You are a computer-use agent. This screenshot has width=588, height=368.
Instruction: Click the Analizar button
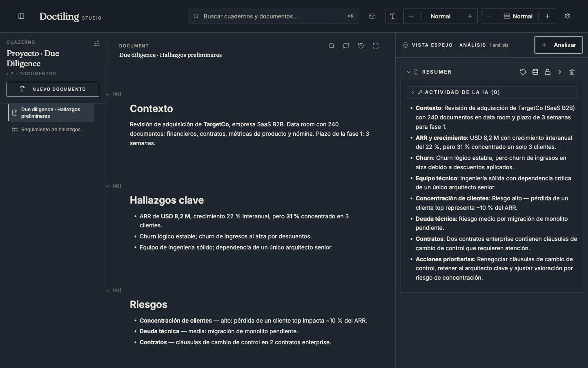pos(559,45)
